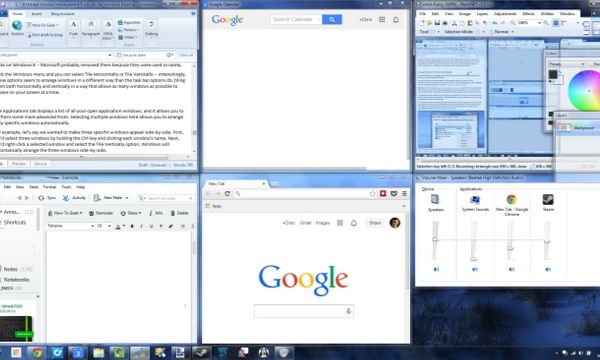
Task: Click Post draft to blog in Live Writer
Action: [44, 35]
